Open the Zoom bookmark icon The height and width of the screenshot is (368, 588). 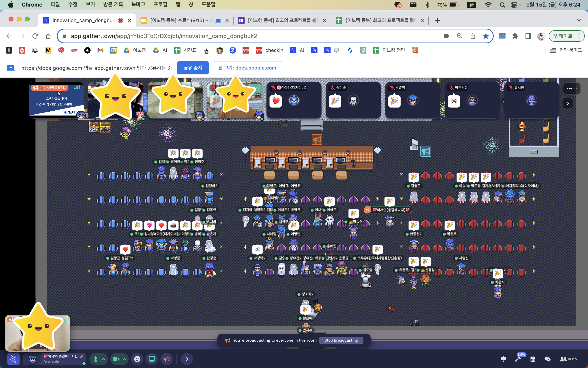coord(233,50)
